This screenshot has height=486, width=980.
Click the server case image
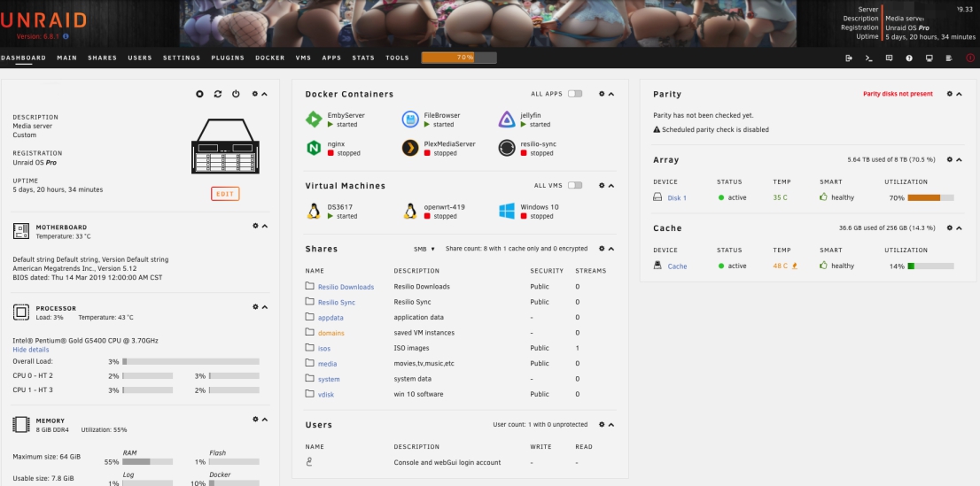coord(225,146)
